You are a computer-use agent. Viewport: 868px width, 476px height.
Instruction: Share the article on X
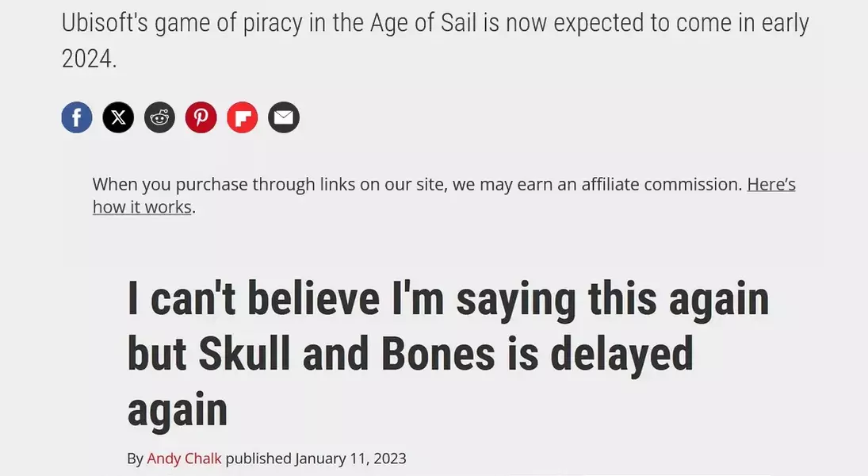click(x=118, y=118)
